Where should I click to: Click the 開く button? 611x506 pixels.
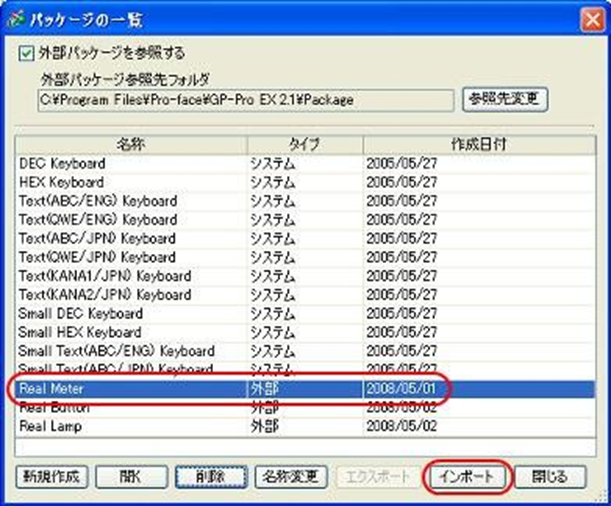click(x=132, y=476)
